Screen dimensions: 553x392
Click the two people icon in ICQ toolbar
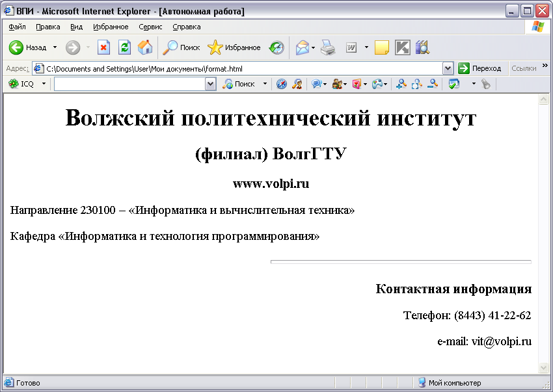tap(337, 84)
